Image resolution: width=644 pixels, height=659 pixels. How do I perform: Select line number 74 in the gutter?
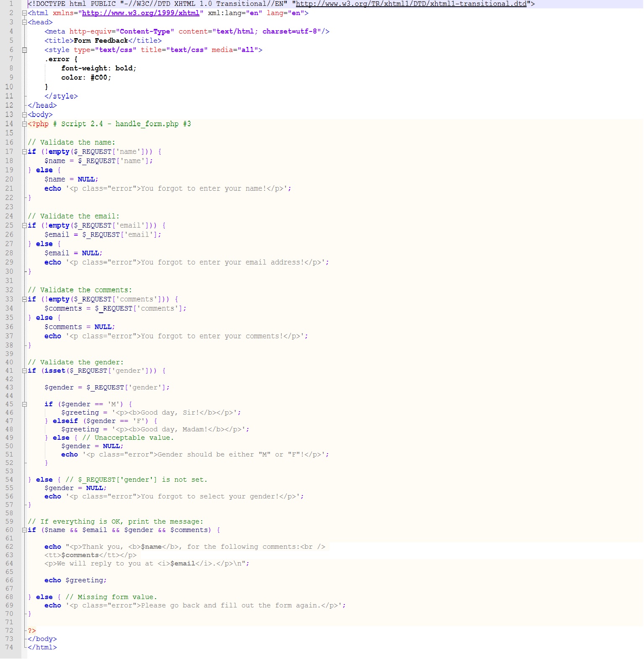pyautogui.click(x=9, y=647)
